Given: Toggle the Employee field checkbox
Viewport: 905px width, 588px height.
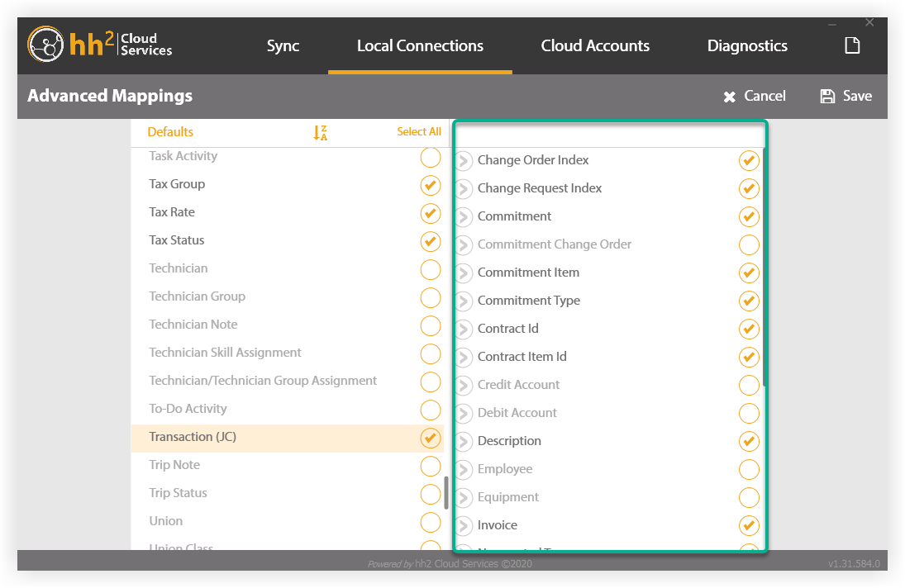Looking at the screenshot, I should [749, 470].
